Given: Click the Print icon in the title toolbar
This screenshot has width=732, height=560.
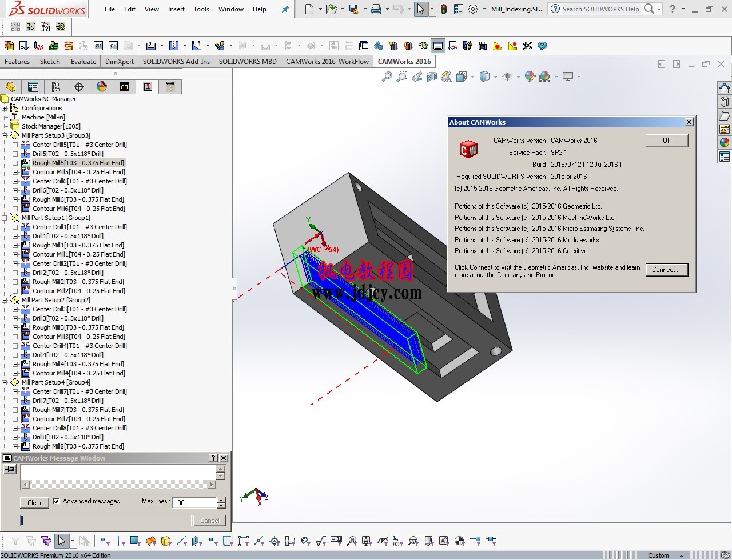Looking at the screenshot, I should 376,9.
